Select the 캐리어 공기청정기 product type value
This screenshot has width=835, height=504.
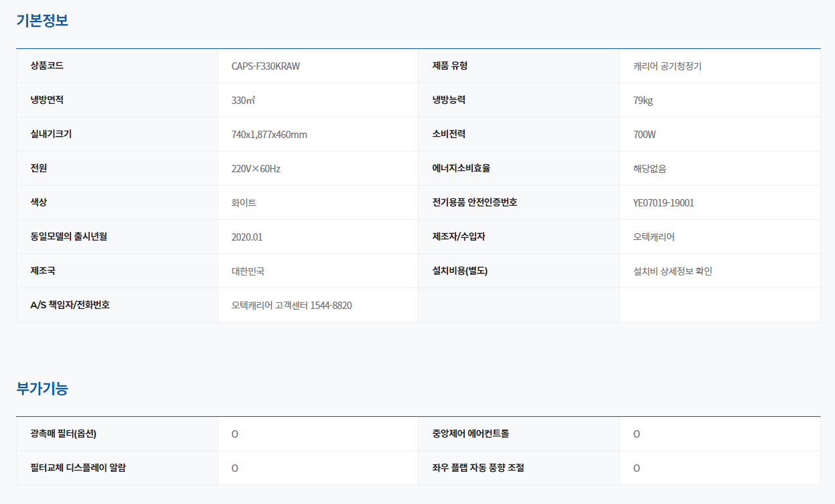click(667, 66)
